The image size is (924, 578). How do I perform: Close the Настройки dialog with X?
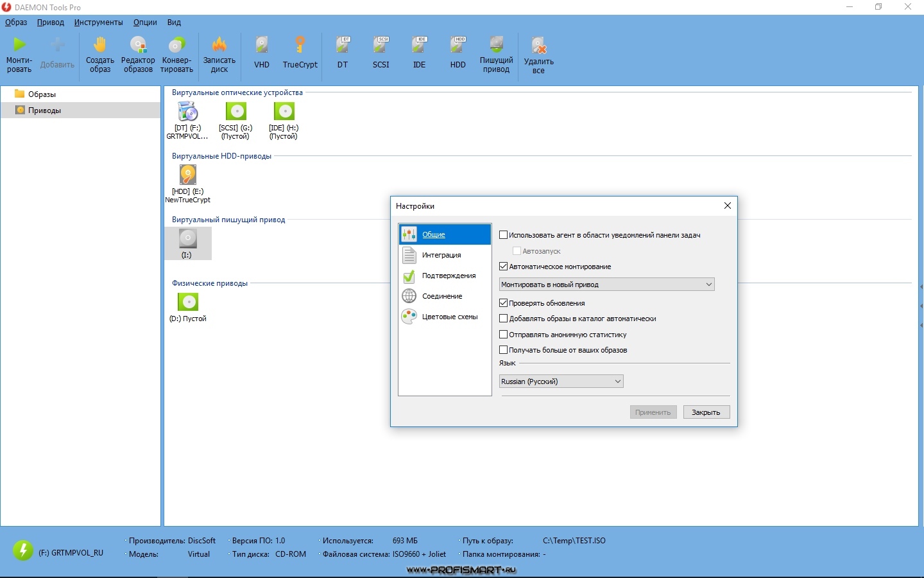coord(727,206)
